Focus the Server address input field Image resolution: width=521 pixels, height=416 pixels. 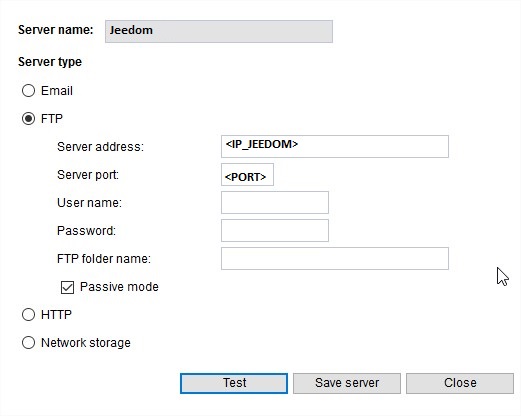click(x=335, y=146)
